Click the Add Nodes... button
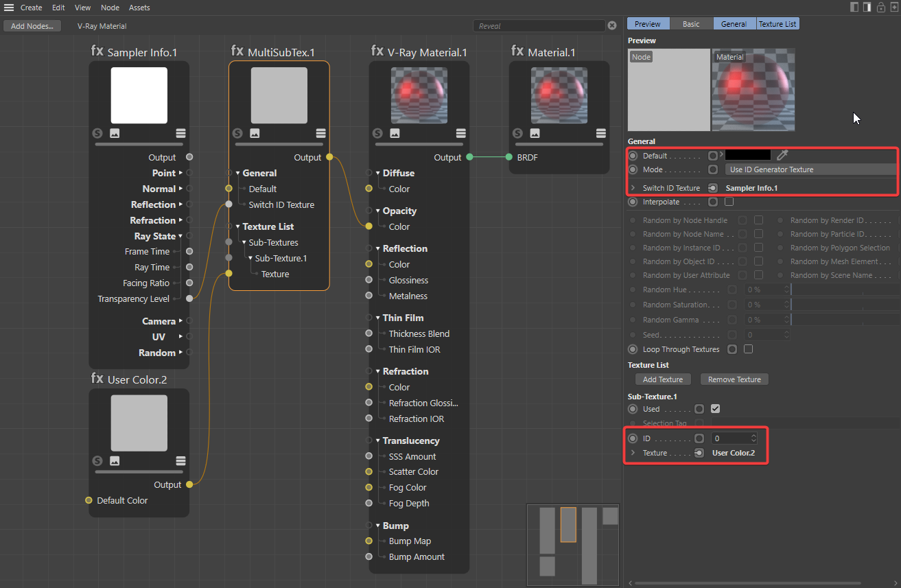Viewport: 901px width, 588px height. pyautogui.click(x=32, y=26)
